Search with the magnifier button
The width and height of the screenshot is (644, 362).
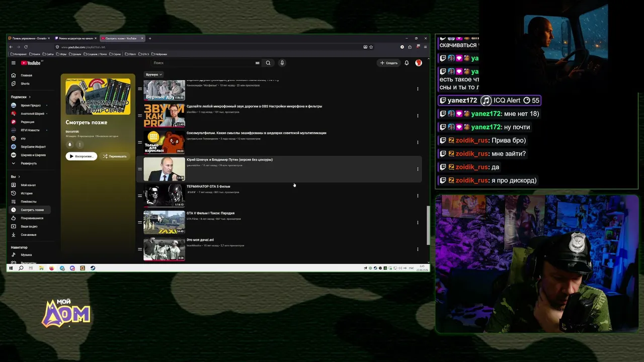click(268, 63)
